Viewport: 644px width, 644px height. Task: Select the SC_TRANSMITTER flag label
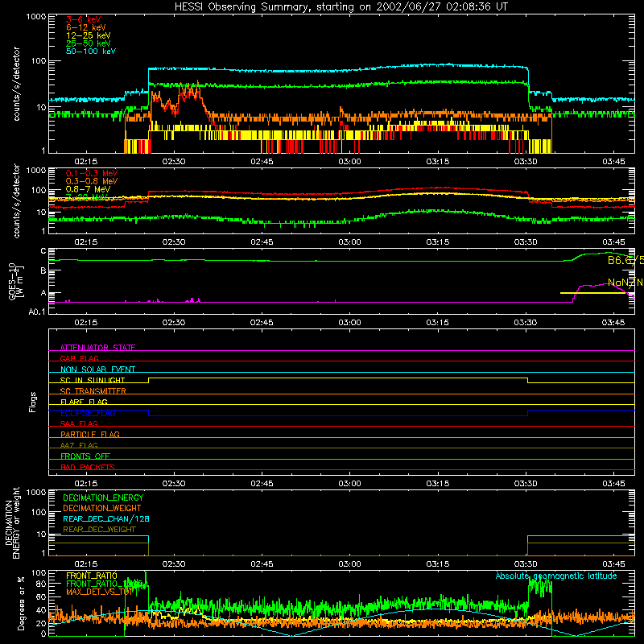click(x=93, y=391)
